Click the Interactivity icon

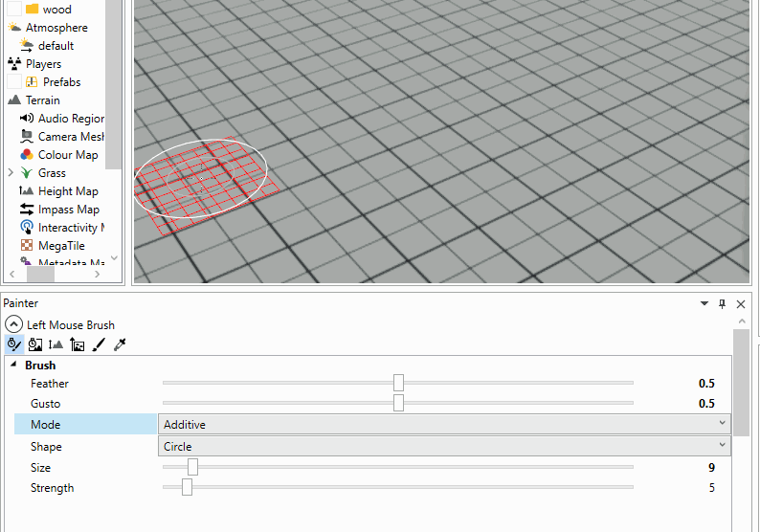[x=27, y=227]
